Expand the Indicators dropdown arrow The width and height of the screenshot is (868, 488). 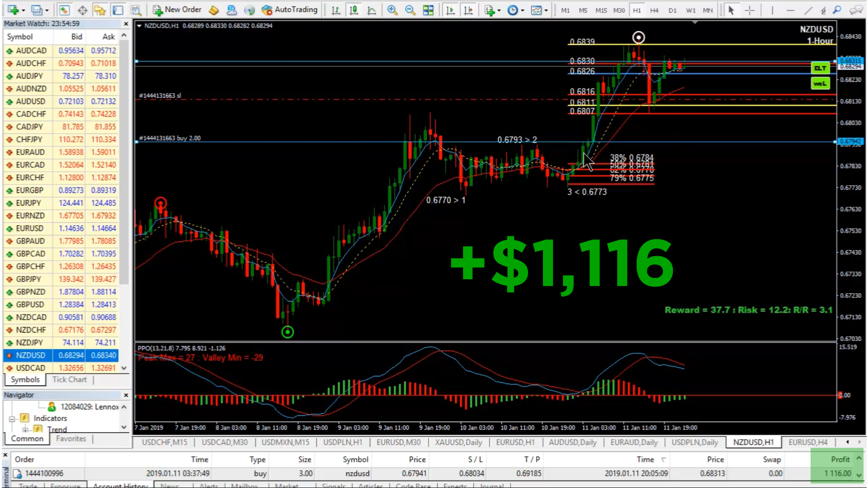click(x=499, y=10)
